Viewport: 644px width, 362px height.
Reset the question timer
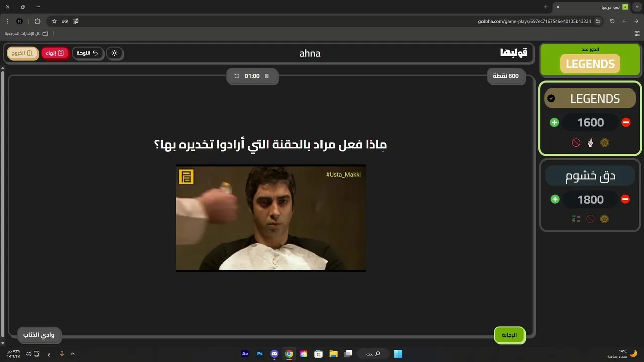(237, 76)
